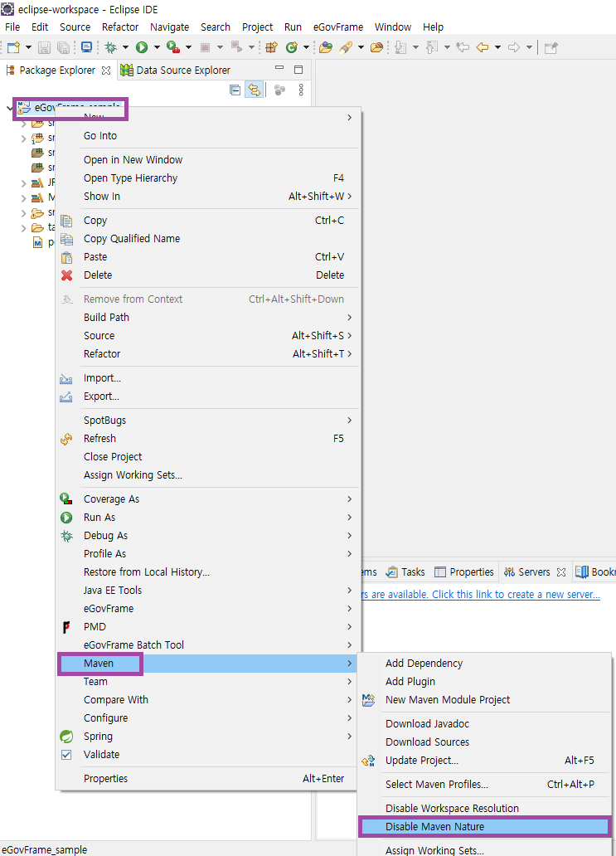
Task: Choose Select Maven Profiles... entry
Action: [x=484, y=785]
